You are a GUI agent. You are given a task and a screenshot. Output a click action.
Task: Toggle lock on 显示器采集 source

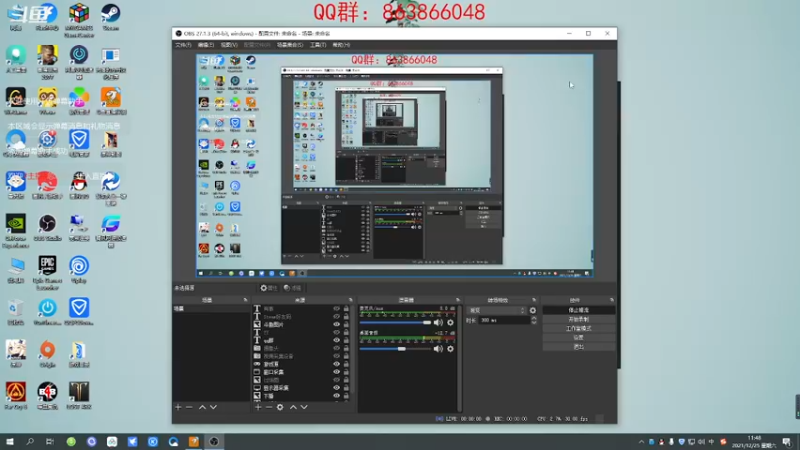[346, 388]
